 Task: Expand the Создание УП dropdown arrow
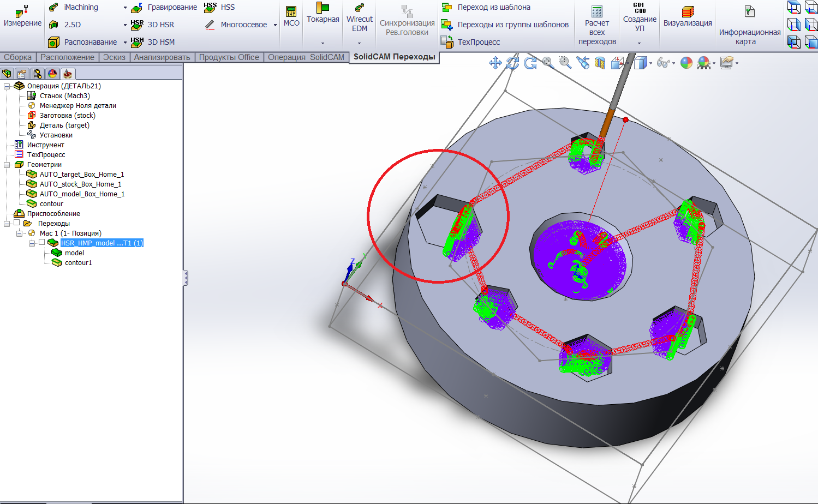click(639, 43)
